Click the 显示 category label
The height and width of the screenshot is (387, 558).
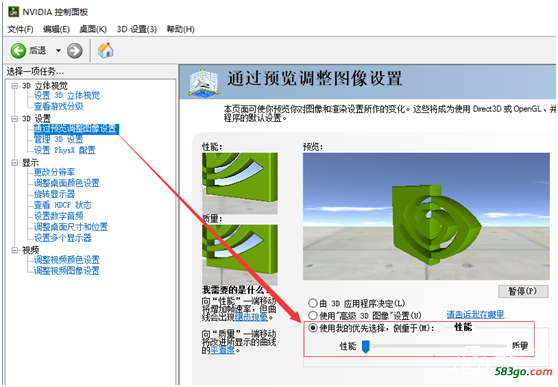(30, 163)
